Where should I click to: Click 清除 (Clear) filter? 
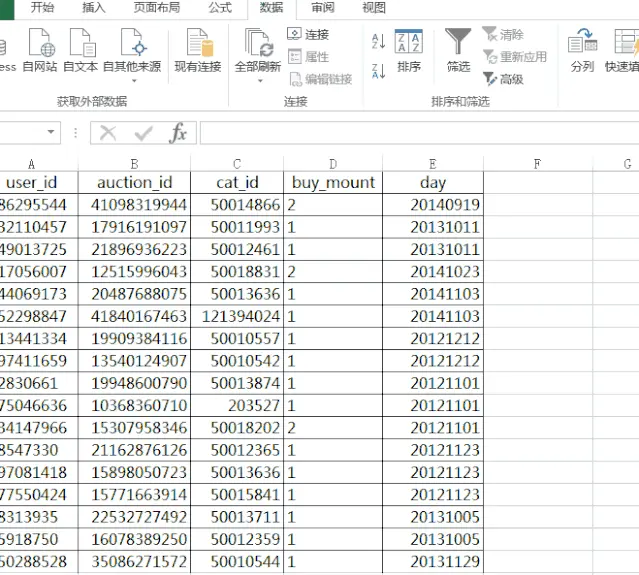click(503, 34)
